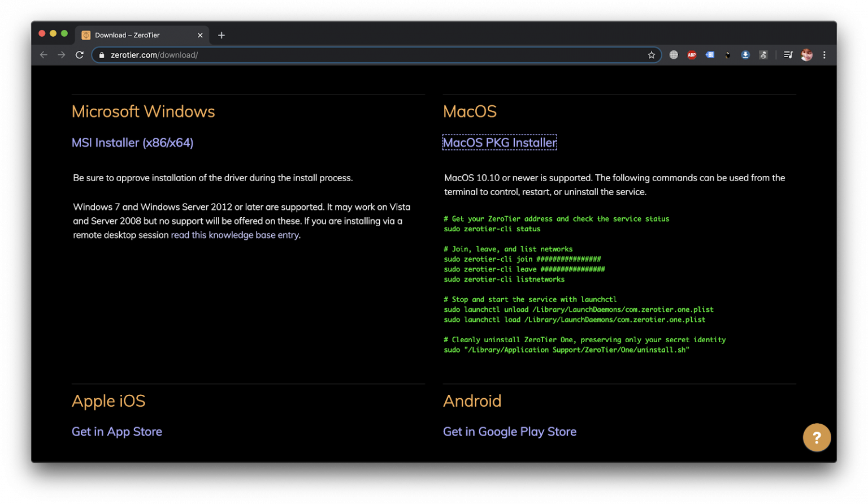Open a new tab with plus button

click(222, 35)
